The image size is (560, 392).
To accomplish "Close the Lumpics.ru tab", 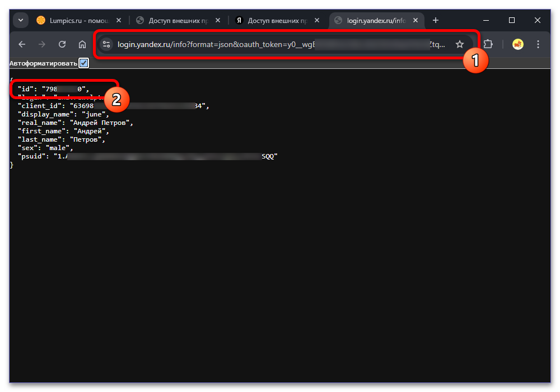I will click(x=119, y=20).
